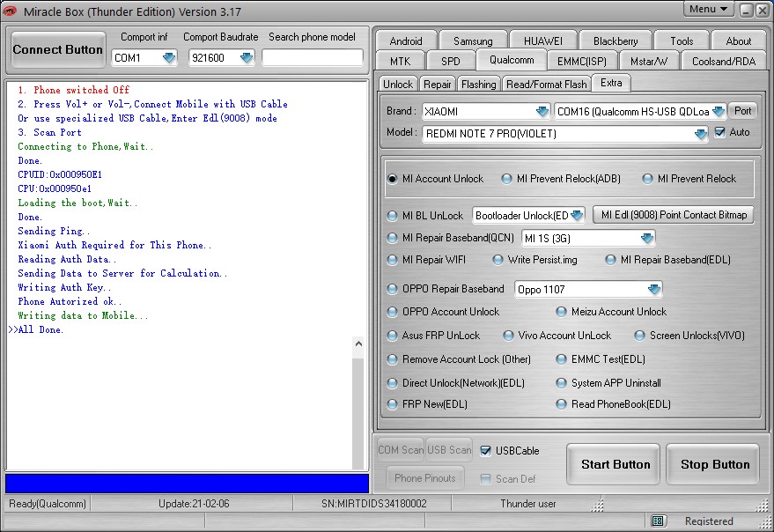
Task: Click the status bar keyboard/register icon
Action: [x=657, y=521]
